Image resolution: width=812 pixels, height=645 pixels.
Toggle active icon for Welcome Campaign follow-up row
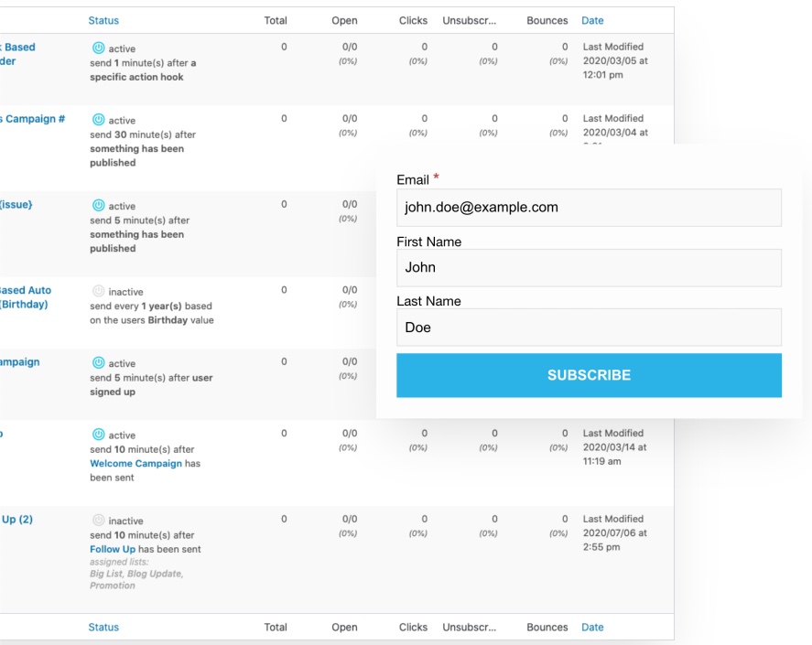(x=98, y=435)
